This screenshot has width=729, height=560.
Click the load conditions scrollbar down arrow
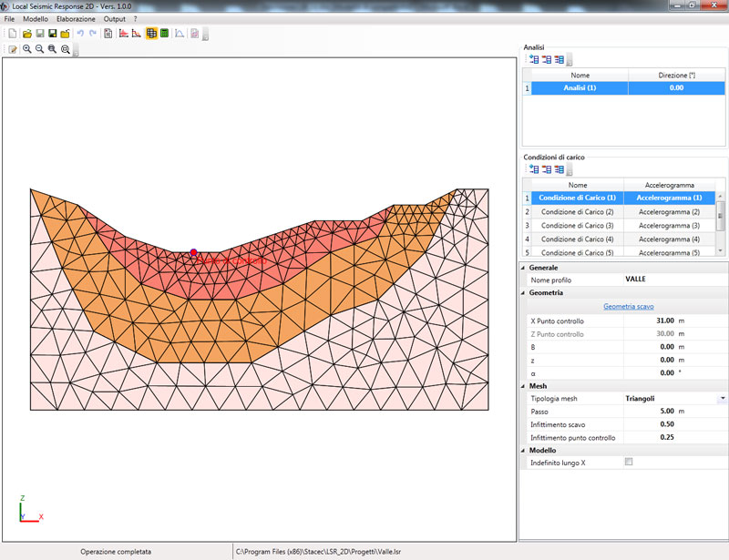click(720, 251)
